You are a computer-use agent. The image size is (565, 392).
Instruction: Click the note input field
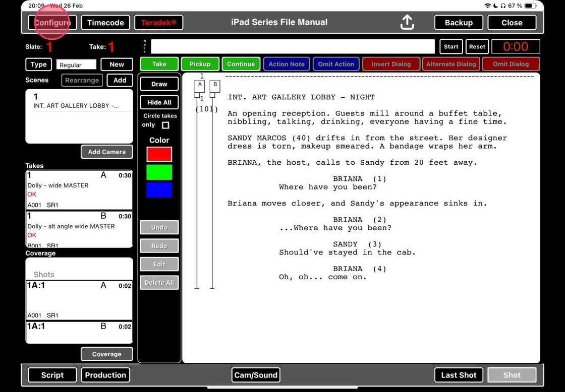pyautogui.click(x=293, y=46)
